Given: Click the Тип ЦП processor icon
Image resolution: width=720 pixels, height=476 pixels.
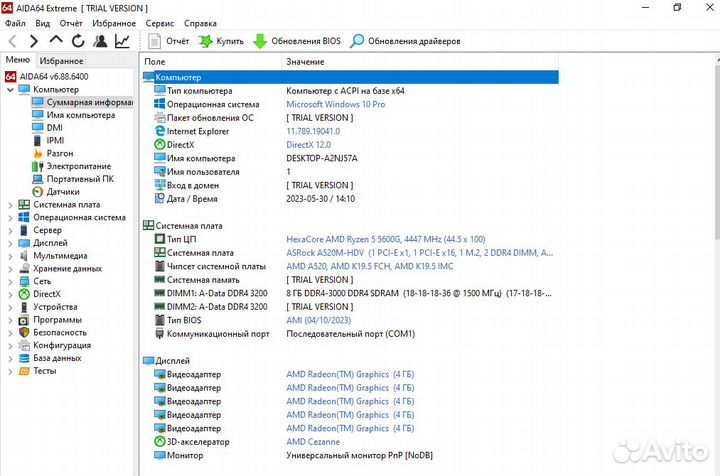Looking at the screenshot, I should 159,239.
